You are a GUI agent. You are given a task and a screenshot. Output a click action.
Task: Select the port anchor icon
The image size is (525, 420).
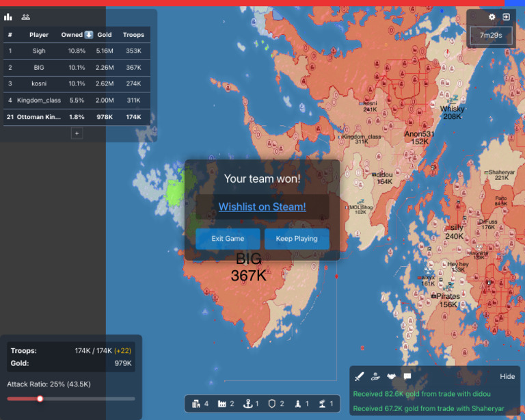click(247, 404)
